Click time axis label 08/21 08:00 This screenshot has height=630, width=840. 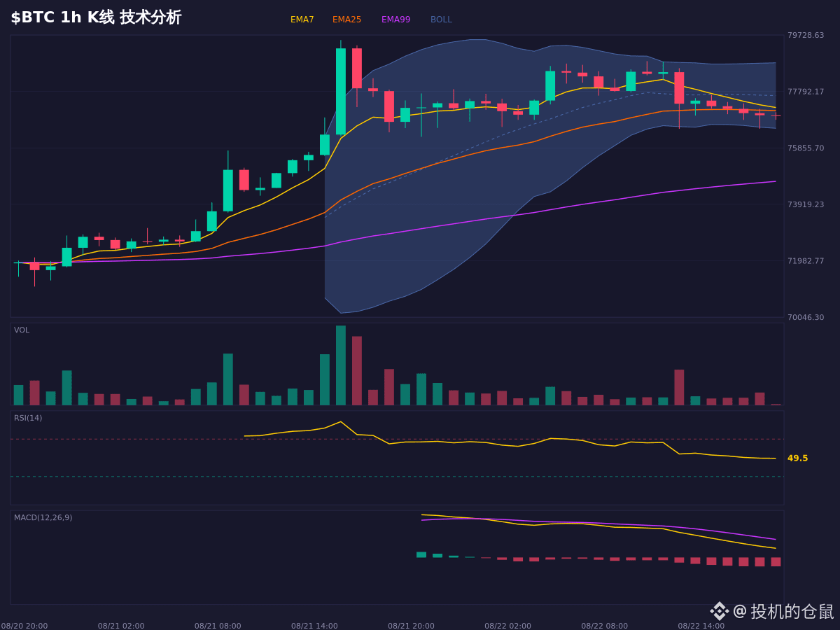click(x=218, y=626)
